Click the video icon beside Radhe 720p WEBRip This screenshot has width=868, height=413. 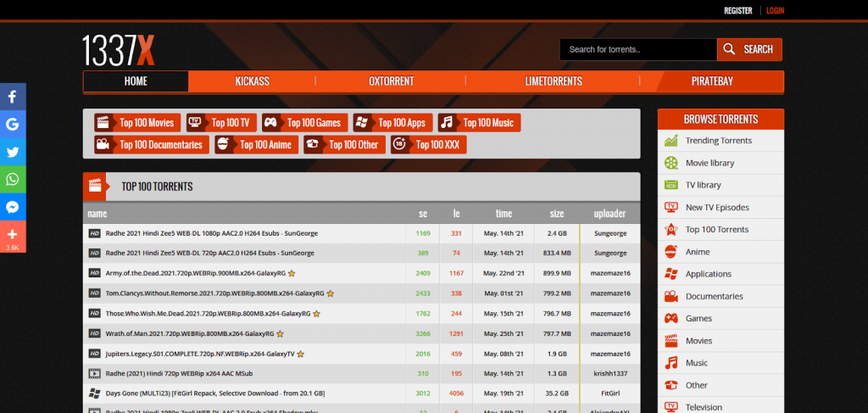point(95,373)
